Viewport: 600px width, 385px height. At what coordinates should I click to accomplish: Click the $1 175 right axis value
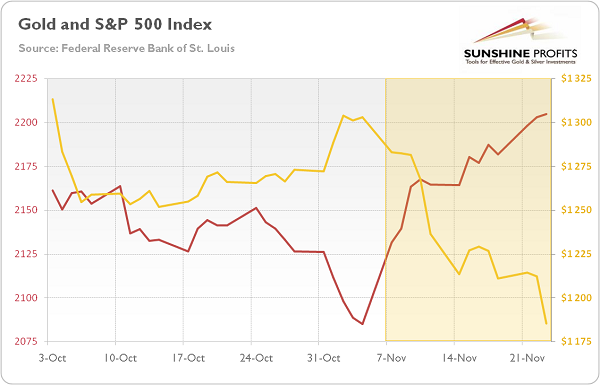(576, 341)
